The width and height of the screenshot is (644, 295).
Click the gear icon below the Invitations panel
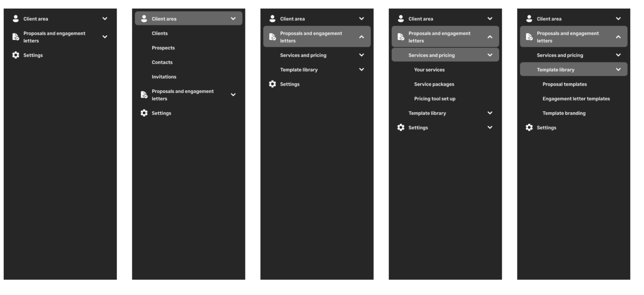(144, 113)
